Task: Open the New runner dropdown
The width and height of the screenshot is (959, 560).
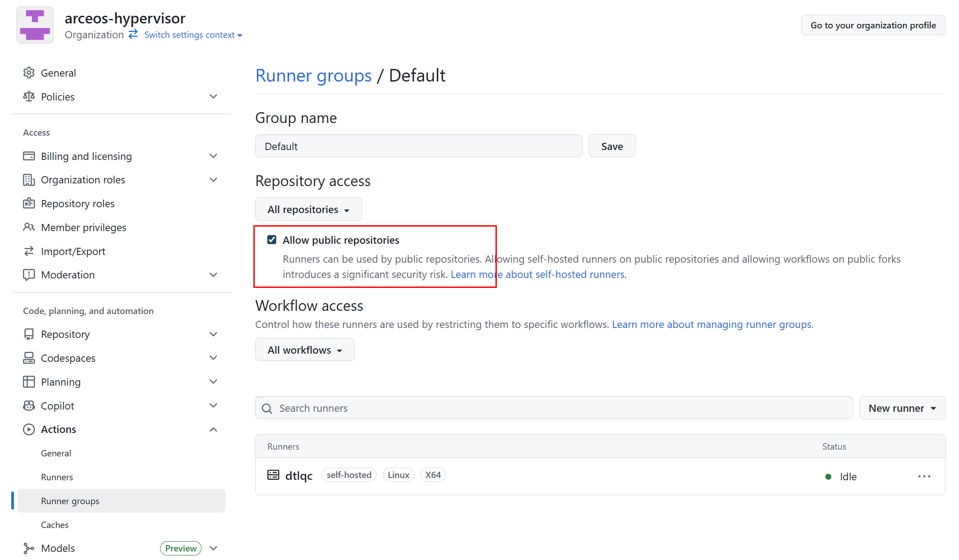Action: click(x=902, y=408)
